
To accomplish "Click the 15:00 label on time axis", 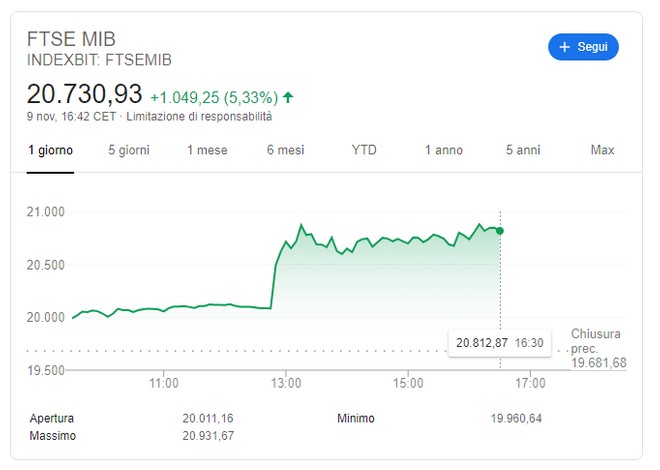I will coord(408,383).
